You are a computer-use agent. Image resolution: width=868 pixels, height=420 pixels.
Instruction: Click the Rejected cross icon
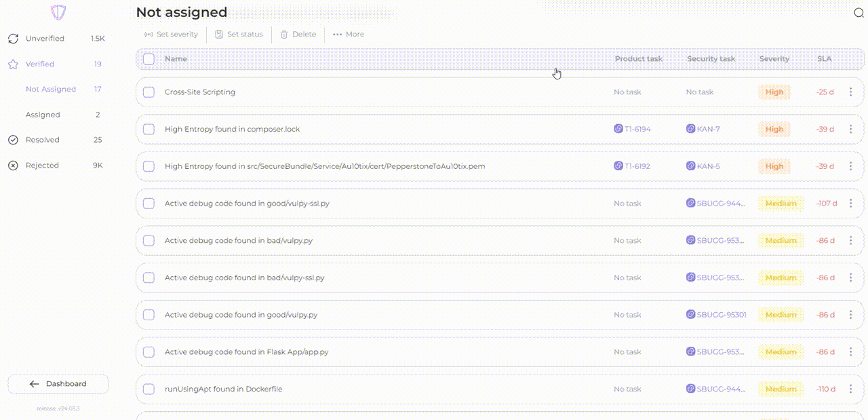(x=13, y=166)
